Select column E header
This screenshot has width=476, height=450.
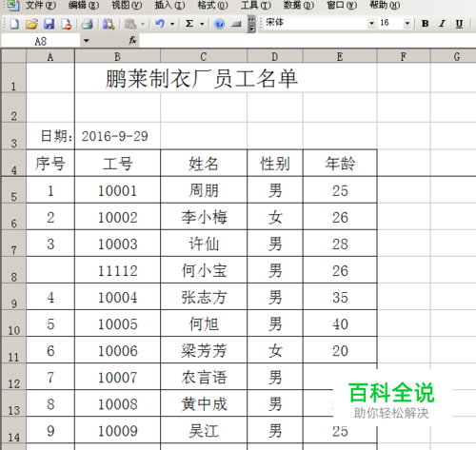click(340, 56)
